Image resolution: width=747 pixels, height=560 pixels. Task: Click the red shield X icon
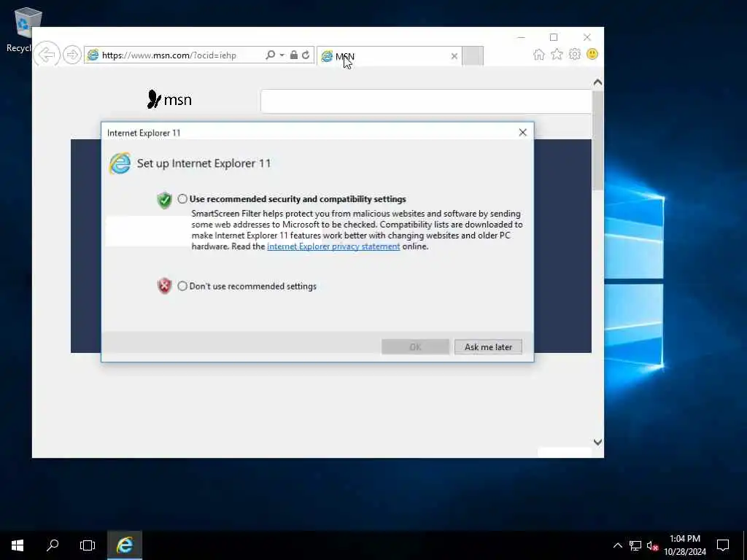tap(164, 286)
